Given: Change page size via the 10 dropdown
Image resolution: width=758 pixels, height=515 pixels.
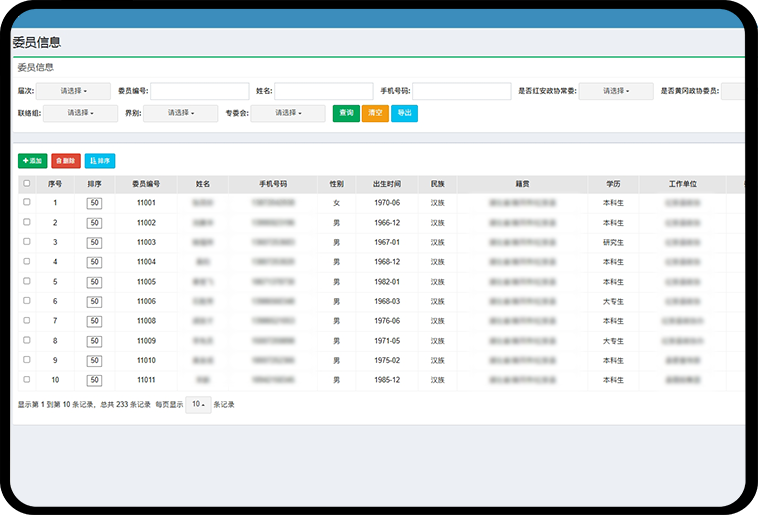Looking at the screenshot, I should [198, 405].
